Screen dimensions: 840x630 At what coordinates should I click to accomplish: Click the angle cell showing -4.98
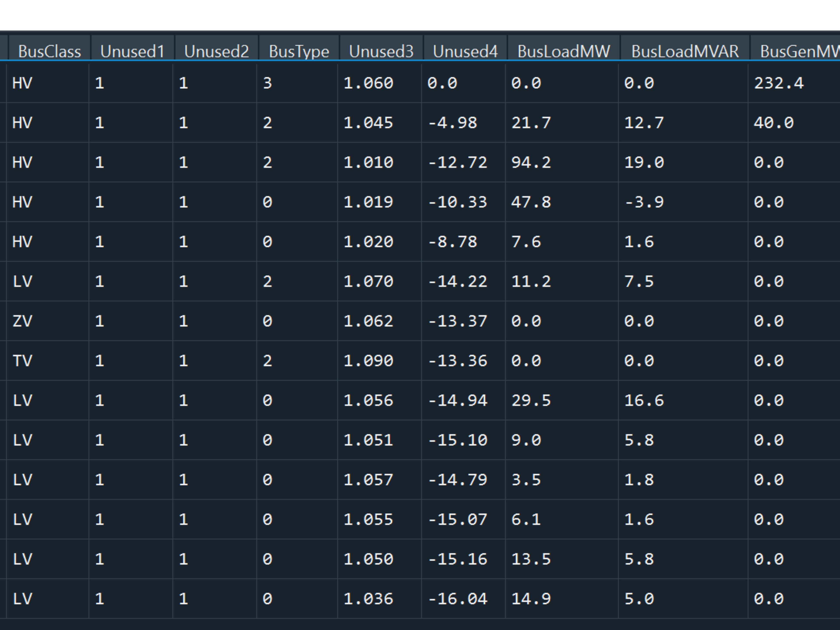click(452, 123)
